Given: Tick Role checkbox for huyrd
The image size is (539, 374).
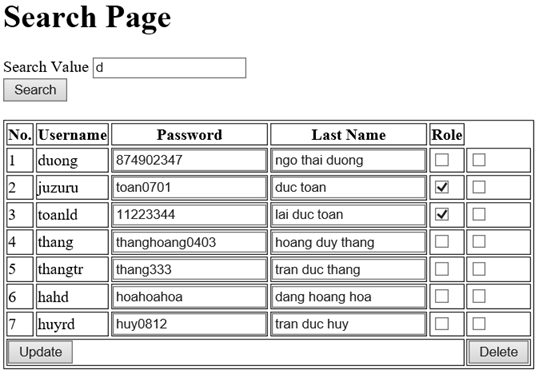Looking at the screenshot, I should (x=442, y=324).
